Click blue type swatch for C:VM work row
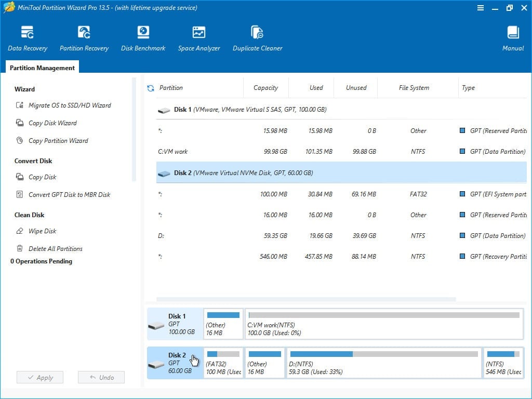Image resolution: width=532 pixels, height=399 pixels. (x=462, y=151)
